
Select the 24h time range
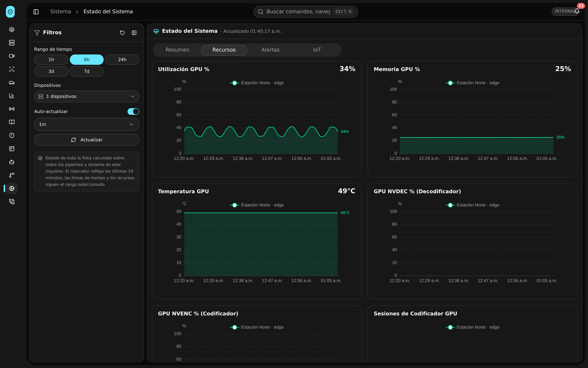pyautogui.click(x=122, y=60)
